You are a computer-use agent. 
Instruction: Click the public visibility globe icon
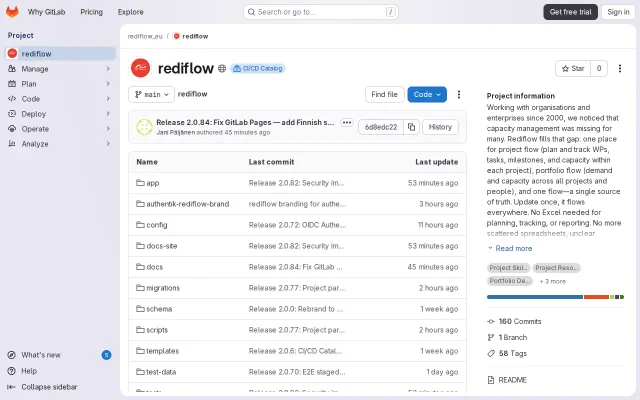coord(222,69)
